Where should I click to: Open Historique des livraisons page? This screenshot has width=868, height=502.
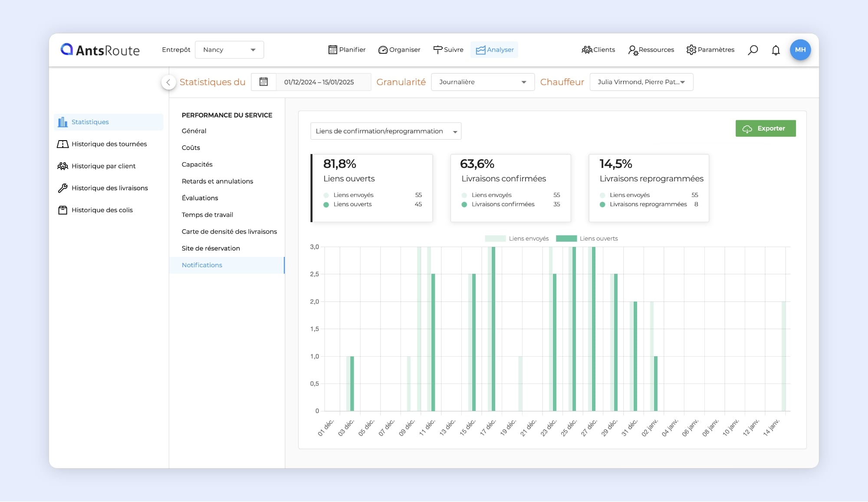pyautogui.click(x=109, y=188)
